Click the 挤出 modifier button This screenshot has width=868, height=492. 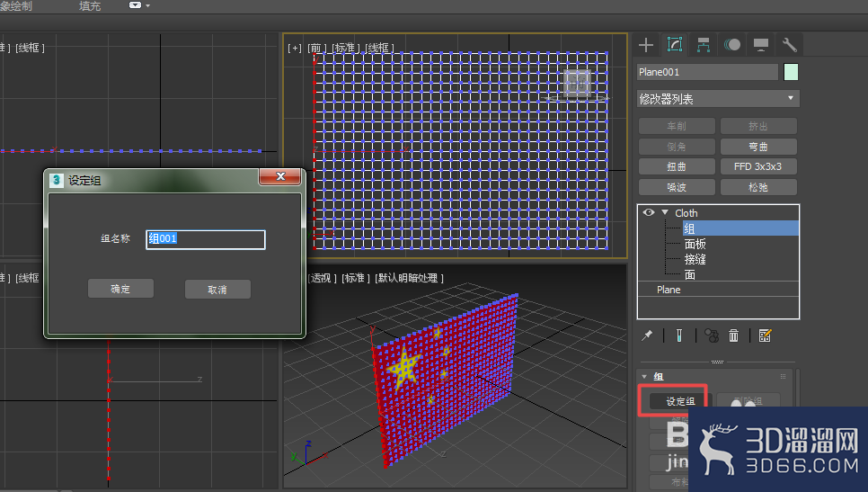tap(758, 126)
